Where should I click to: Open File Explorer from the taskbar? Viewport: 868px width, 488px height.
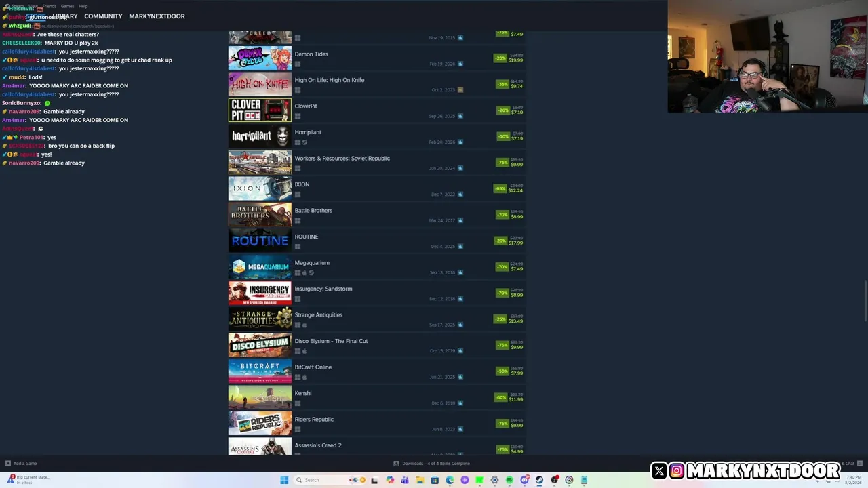click(x=420, y=480)
